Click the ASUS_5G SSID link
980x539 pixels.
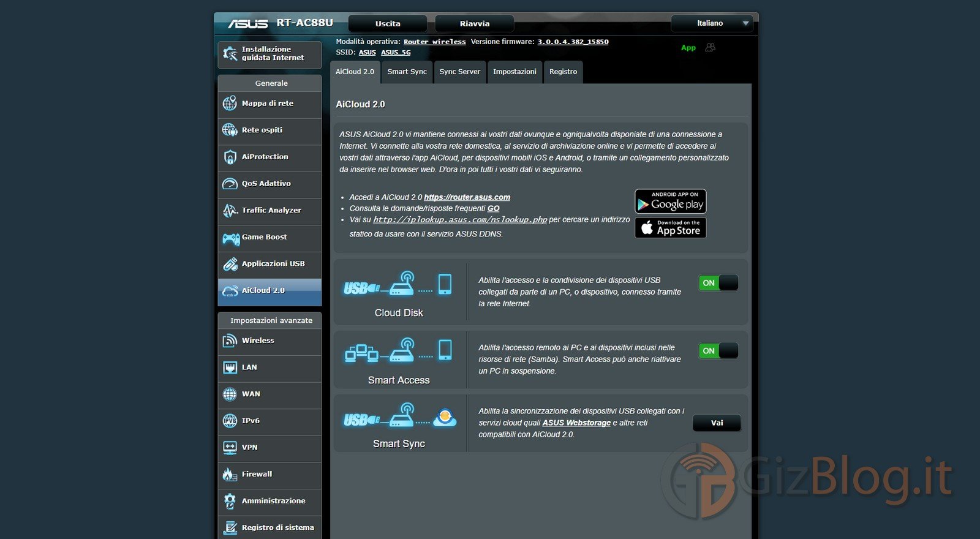(396, 53)
